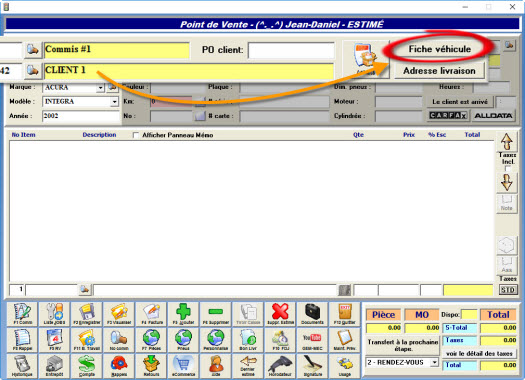Image resolution: width=525 pixels, height=380 pixels.
Task: Click the Entrepôt warehouse icon
Action: tap(55, 366)
